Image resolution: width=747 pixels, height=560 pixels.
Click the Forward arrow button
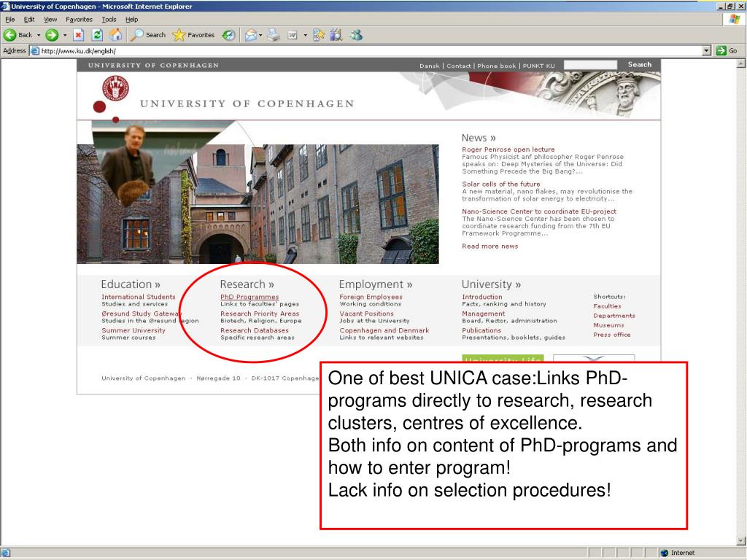pos(52,35)
